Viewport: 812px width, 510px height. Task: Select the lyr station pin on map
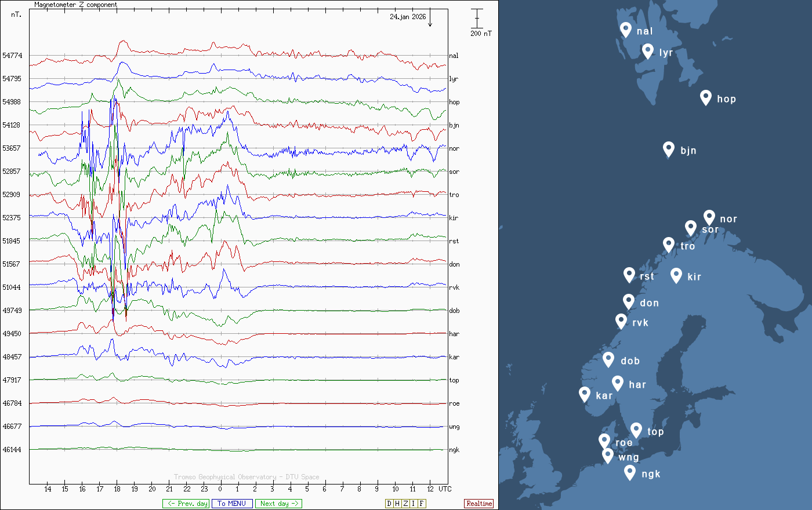(x=648, y=50)
